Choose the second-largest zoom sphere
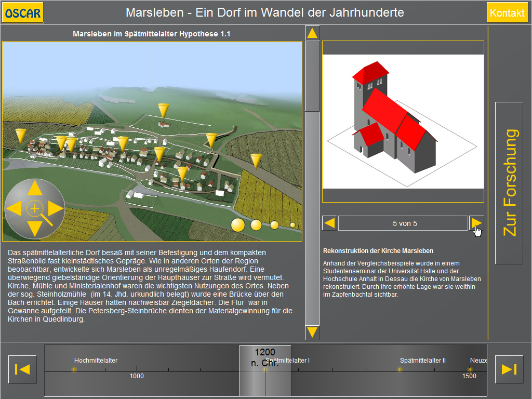 coord(256,225)
